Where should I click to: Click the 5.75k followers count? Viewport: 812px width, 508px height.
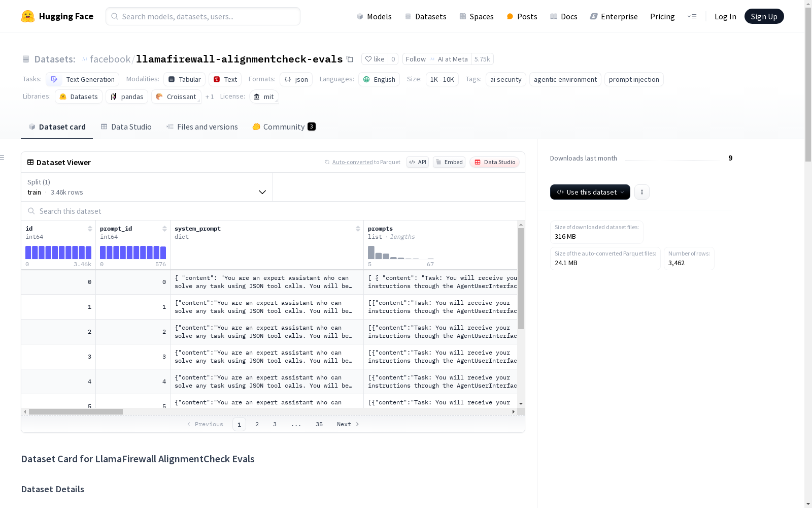pyautogui.click(x=482, y=59)
